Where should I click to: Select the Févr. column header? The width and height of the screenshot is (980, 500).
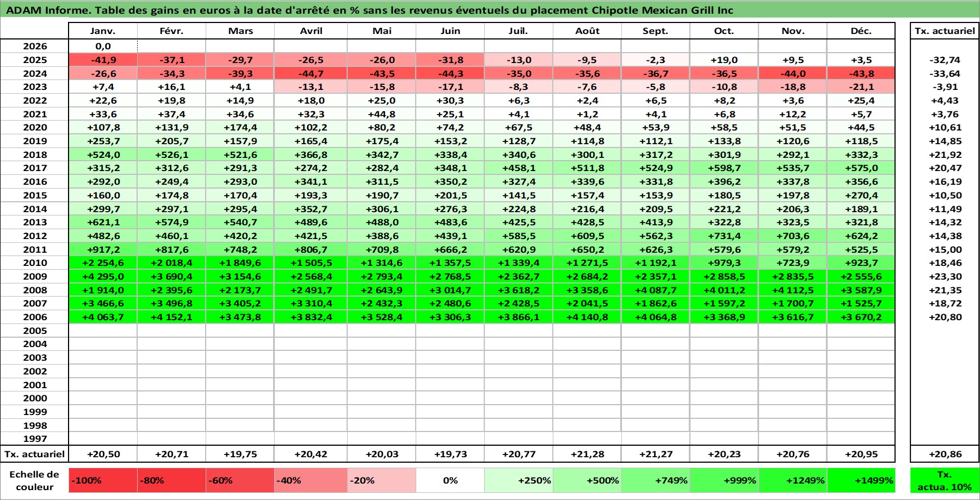click(172, 31)
